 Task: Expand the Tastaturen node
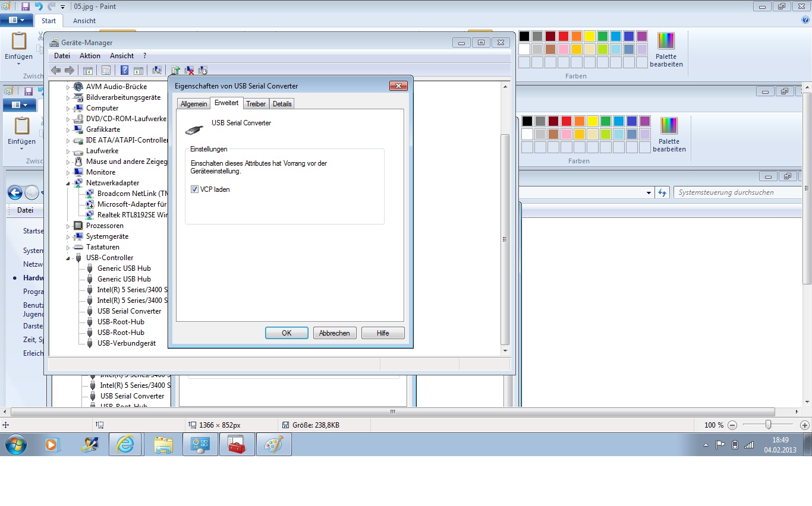click(x=68, y=247)
